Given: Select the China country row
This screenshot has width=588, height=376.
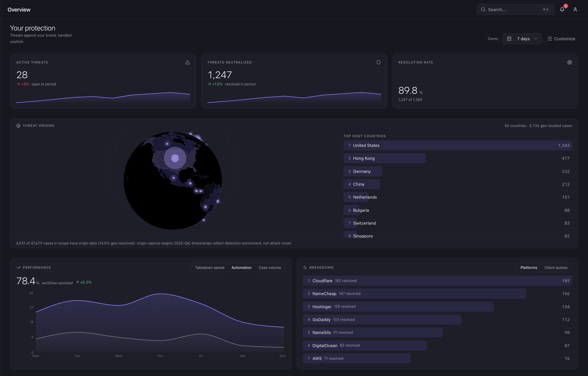Looking at the screenshot, I should [x=458, y=184].
